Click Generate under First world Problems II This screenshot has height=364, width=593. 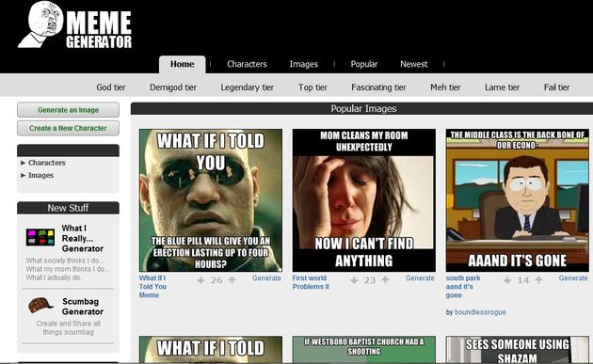tap(420, 278)
